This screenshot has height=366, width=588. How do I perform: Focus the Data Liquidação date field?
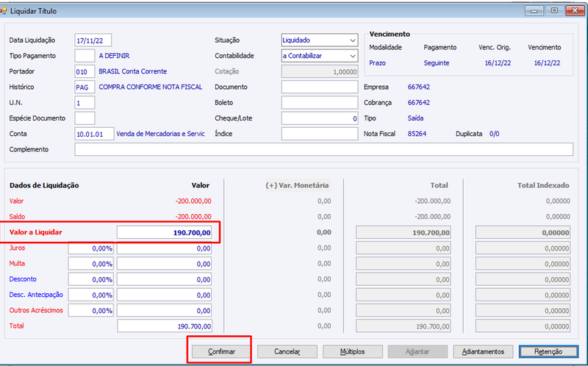click(x=93, y=40)
